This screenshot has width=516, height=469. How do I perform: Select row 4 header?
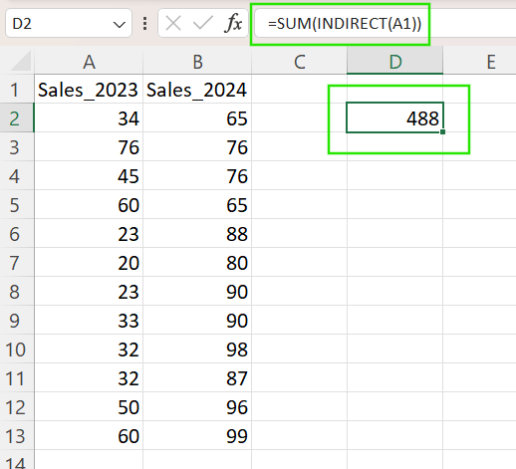click(x=17, y=176)
